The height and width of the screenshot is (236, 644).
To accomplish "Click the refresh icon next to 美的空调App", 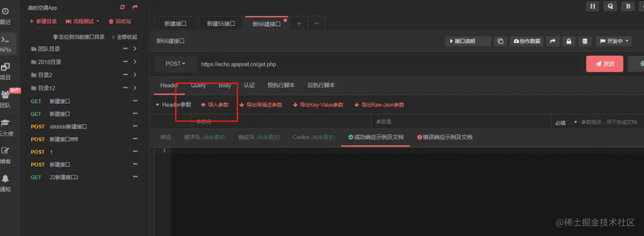I will pos(122,7).
